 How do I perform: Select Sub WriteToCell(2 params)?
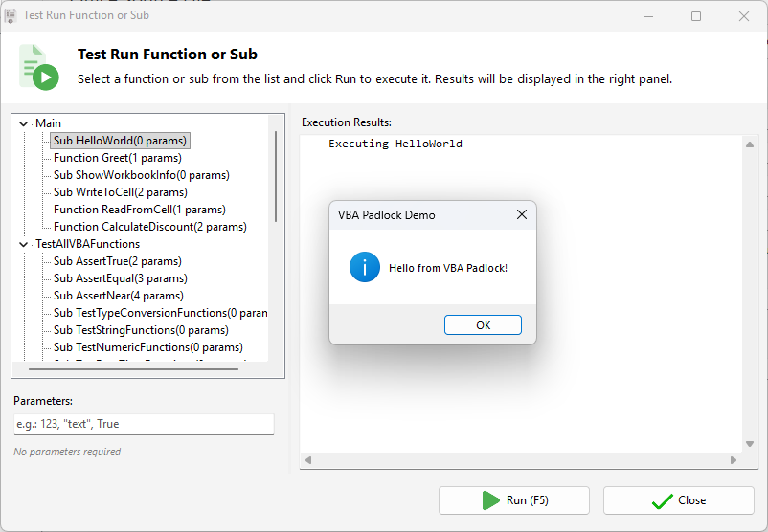[x=121, y=192]
